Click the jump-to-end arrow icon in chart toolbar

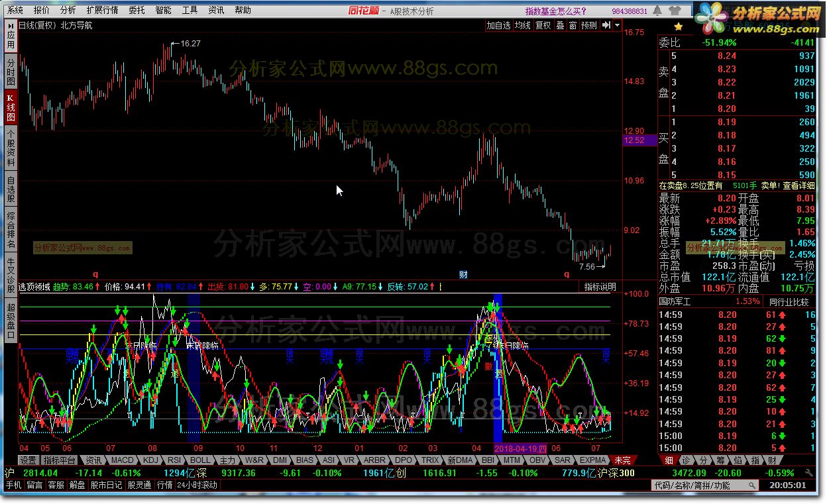coord(606,25)
